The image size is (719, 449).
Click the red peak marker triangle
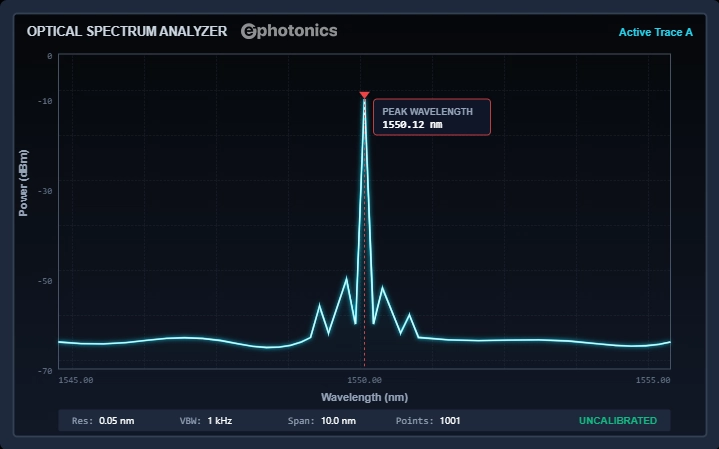coord(364,95)
